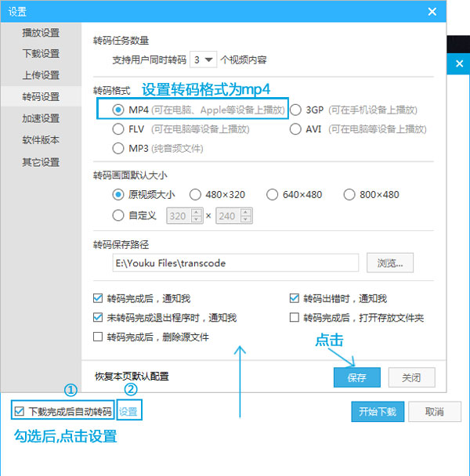
Task: Select MP3 audio-only format
Action: pos(118,149)
